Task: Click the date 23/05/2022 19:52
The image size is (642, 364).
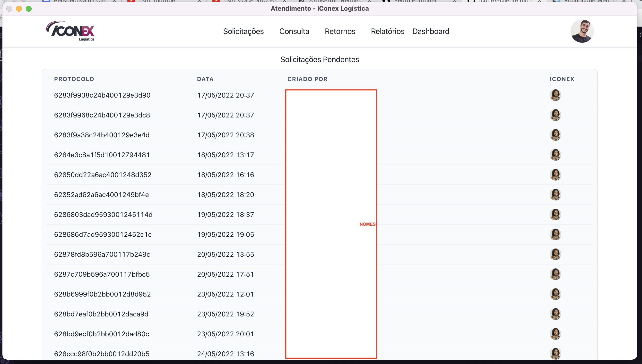Action: click(x=226, y=314)
